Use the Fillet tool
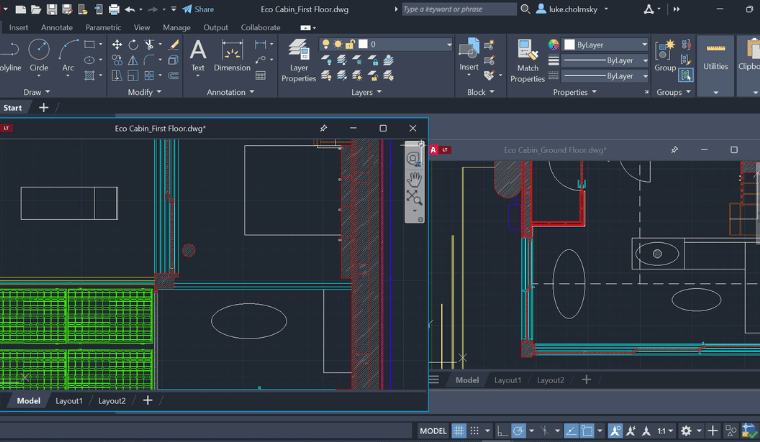 (149, 60)
